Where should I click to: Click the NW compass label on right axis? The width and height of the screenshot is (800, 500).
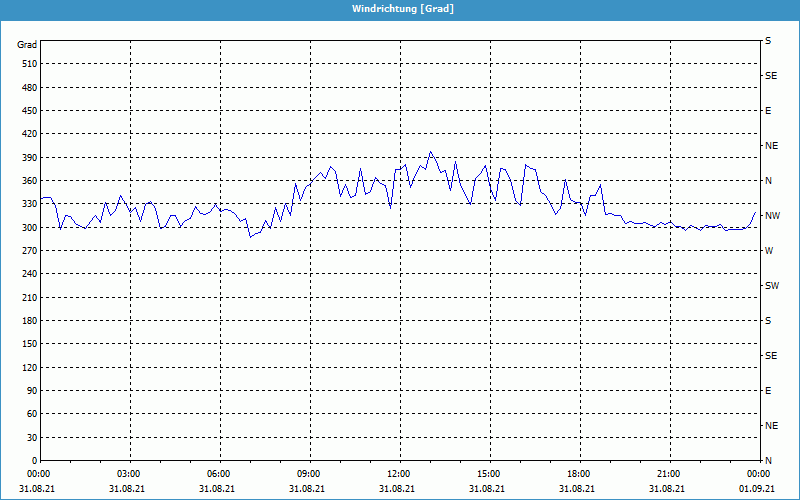(x=771, y=216)
